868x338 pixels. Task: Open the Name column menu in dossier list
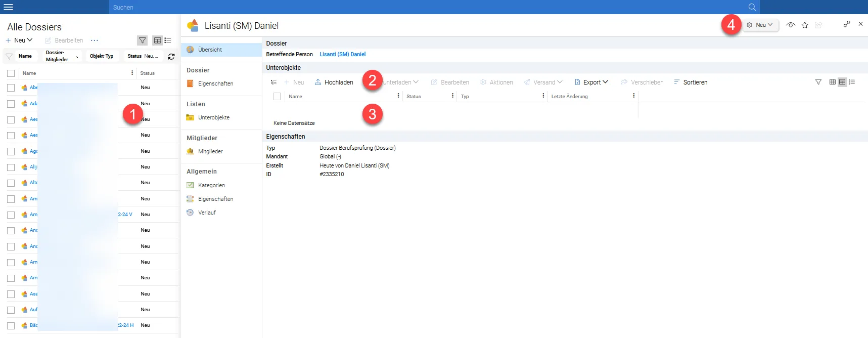click(x=132, y=73)
